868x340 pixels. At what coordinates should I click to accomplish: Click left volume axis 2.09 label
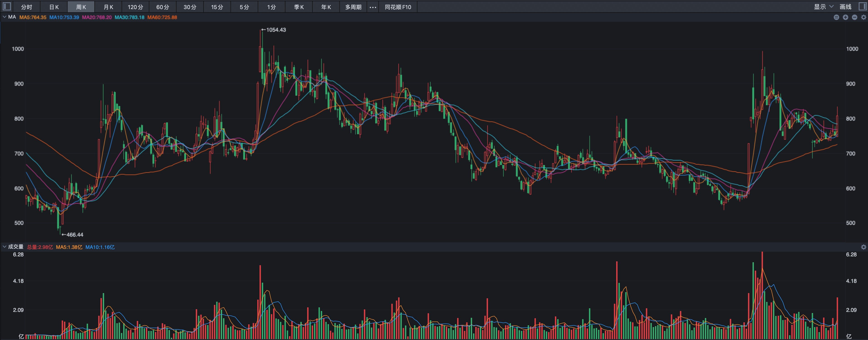tap(18, 310)
